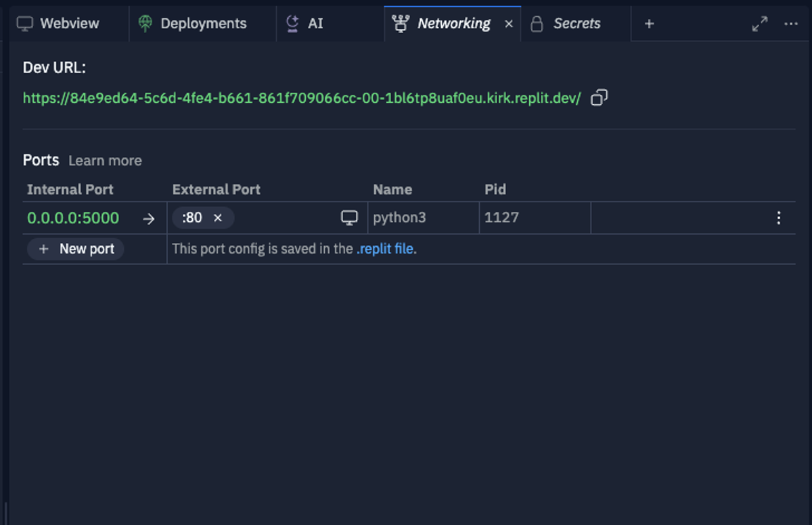Click the Learn more link beside Ports
This screenshot has height=525, width=812.
tap(105, 160)
